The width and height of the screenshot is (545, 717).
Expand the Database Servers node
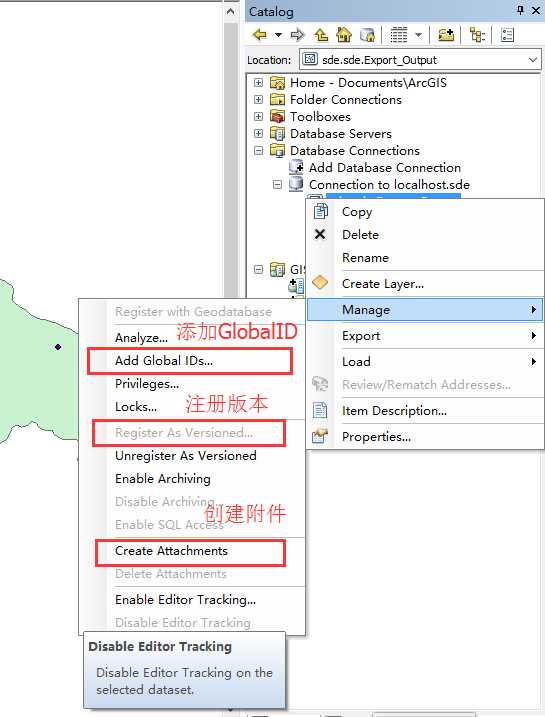258,134
